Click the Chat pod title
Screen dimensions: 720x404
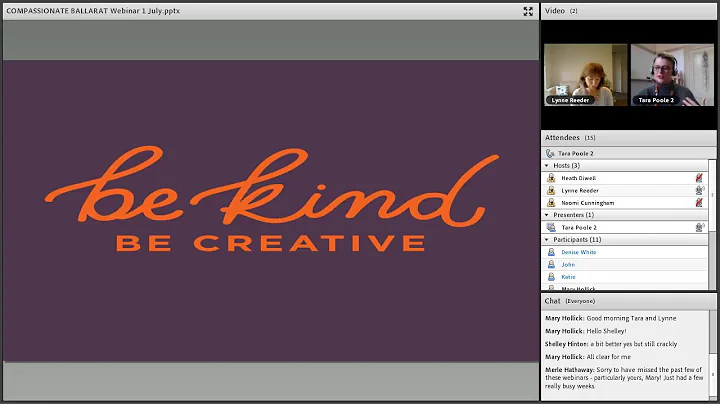tap(552, 301)
